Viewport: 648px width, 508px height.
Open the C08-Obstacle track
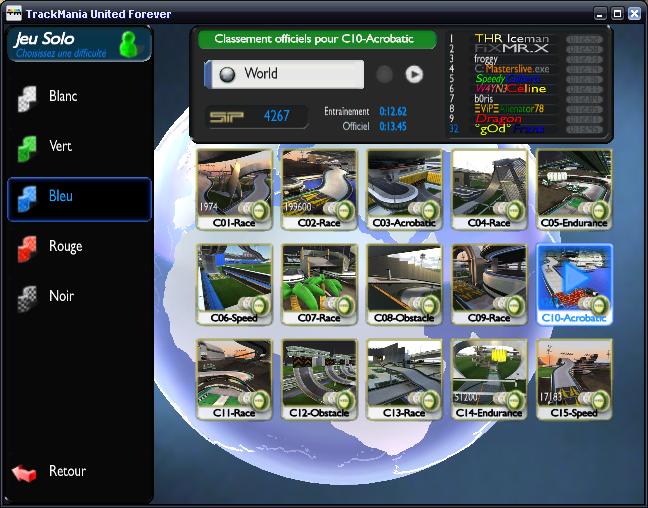404,283
